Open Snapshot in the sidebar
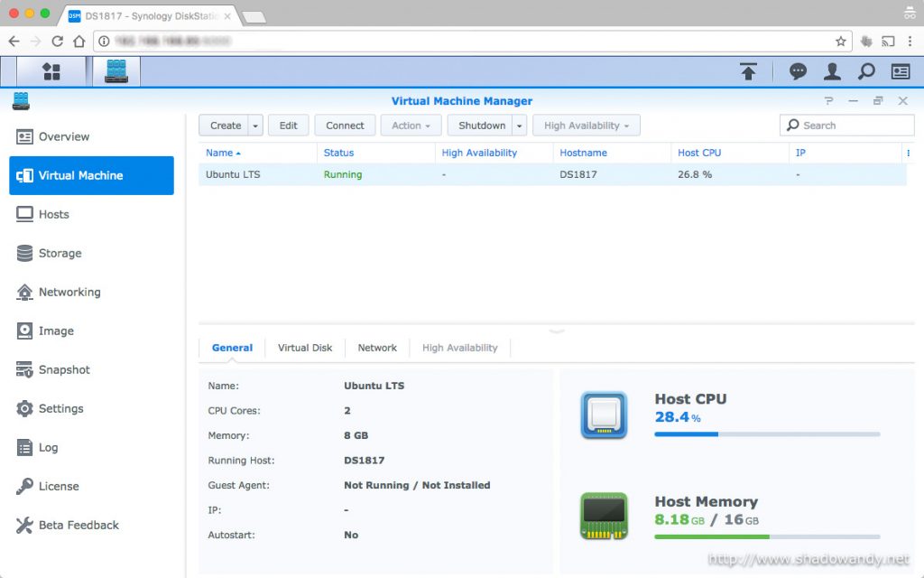Viewport: 924px width, 578px height. point(64,369)
